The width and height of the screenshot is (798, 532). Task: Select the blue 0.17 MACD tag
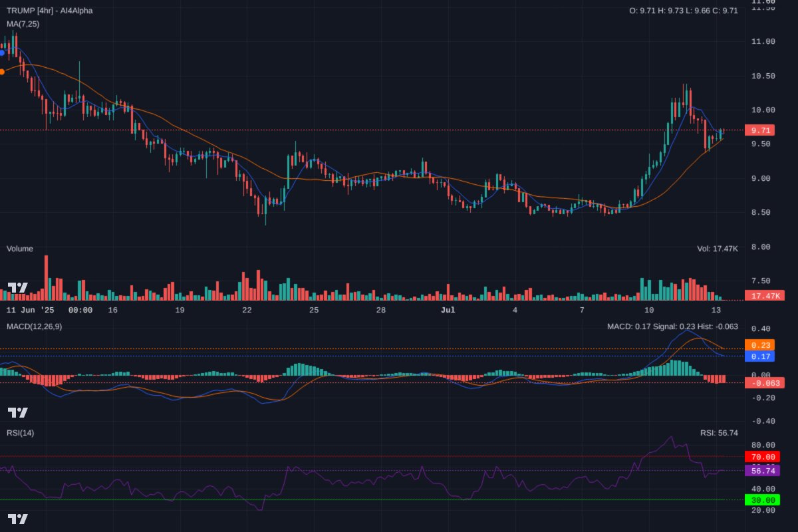pyautogui.click(x=759, y=356)
